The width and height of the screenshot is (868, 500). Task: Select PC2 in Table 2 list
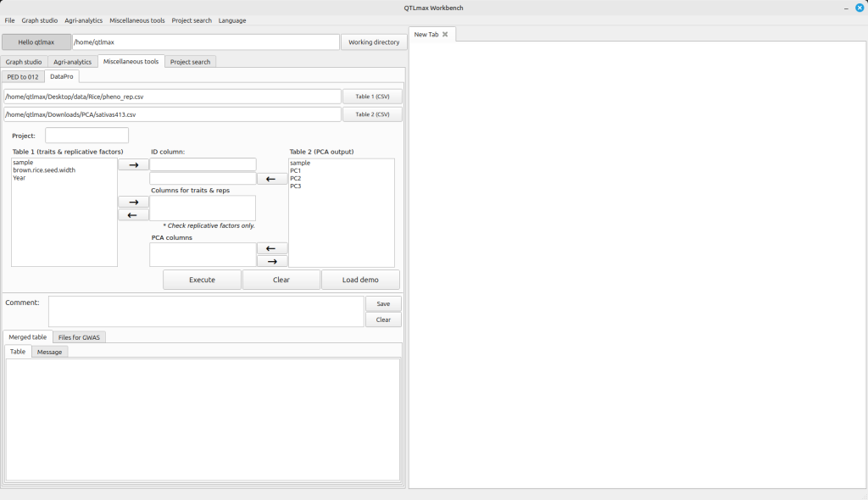point(296,178)
